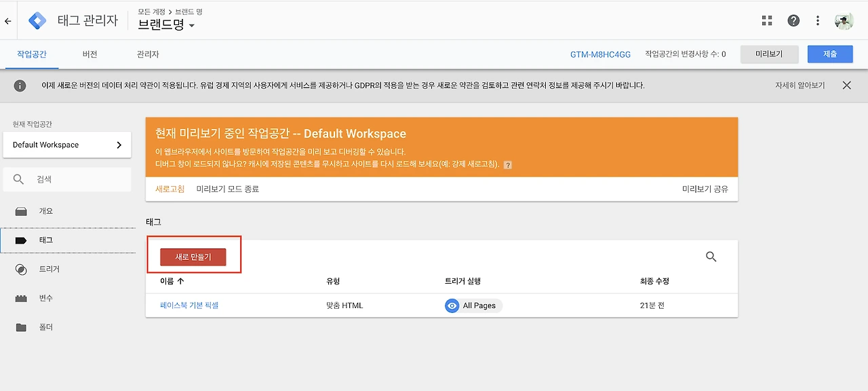The image size is (868, 391).
Task: Click the user profile avatar
Action: click(844, 20)
